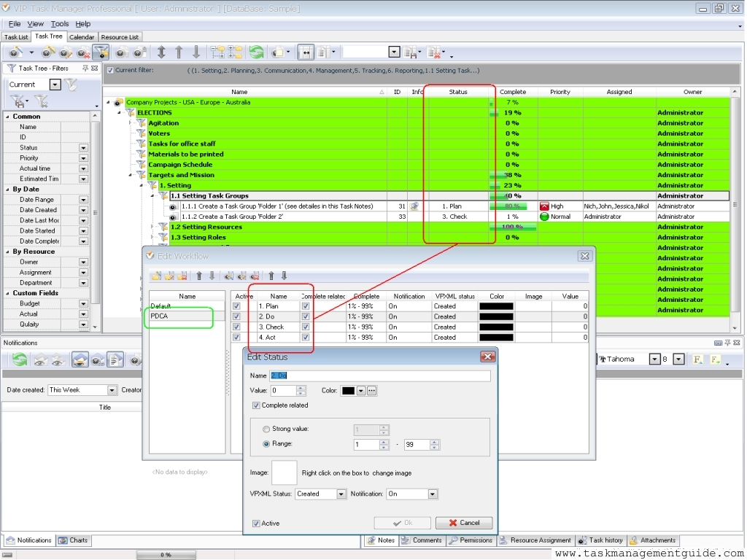Toggle the filter funnel toolbar button

101,52
